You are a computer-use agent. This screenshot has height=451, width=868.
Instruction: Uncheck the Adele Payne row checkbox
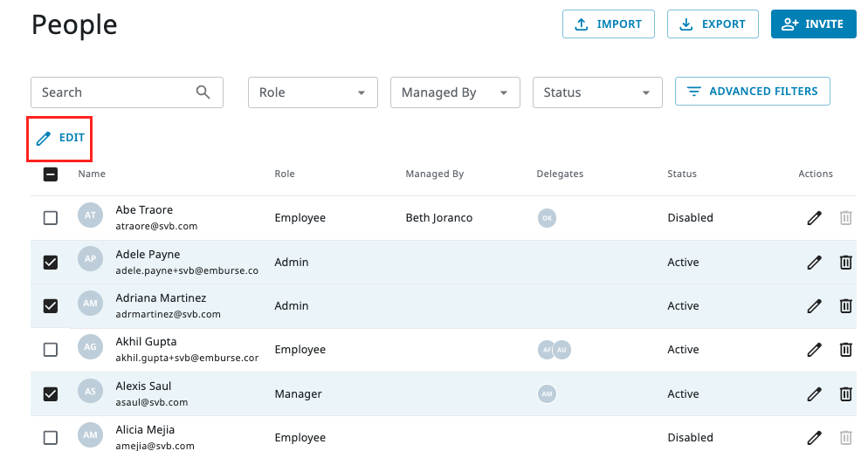click(x=51, y=262)
